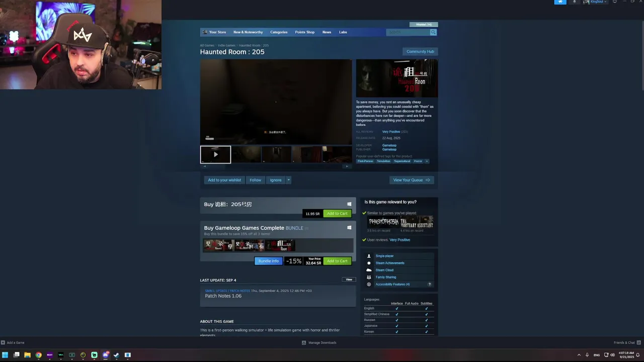Open Friends & Chat icon

coord(638,342)
